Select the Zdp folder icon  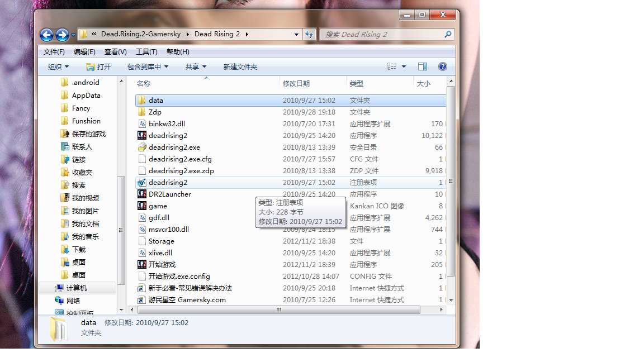141,112
